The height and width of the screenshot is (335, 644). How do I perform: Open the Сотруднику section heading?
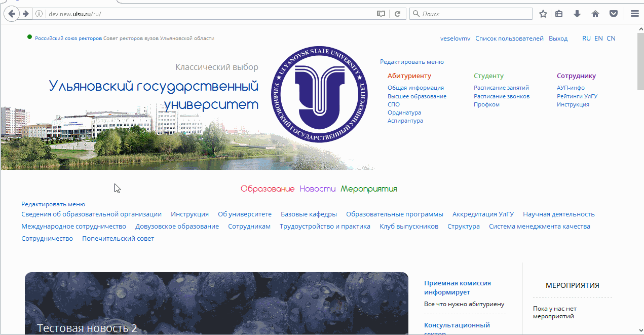(576, 76)
